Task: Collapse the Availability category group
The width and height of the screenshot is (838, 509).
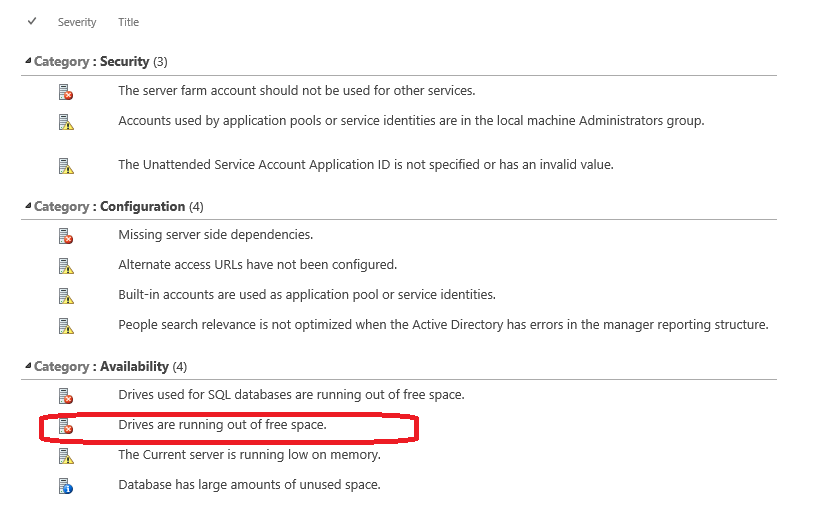Action: [x=27, y=367]
